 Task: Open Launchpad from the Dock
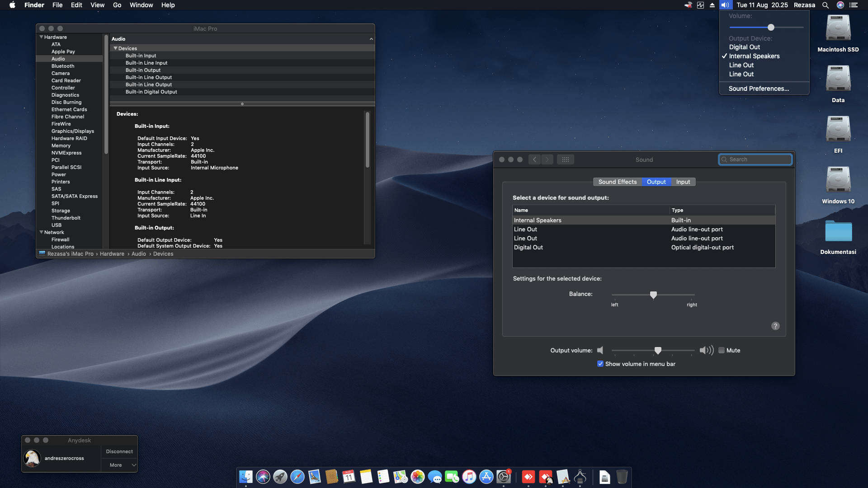coord(280,477)
